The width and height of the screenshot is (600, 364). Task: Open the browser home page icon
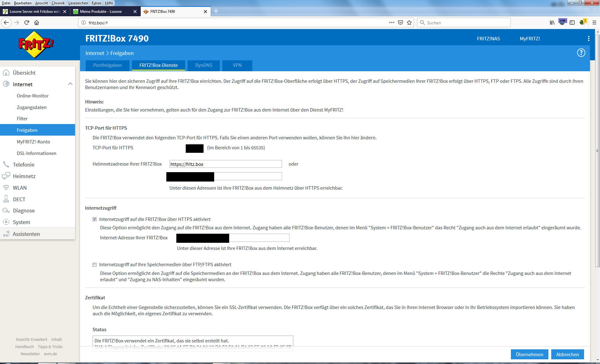click(x=37, y=22)
